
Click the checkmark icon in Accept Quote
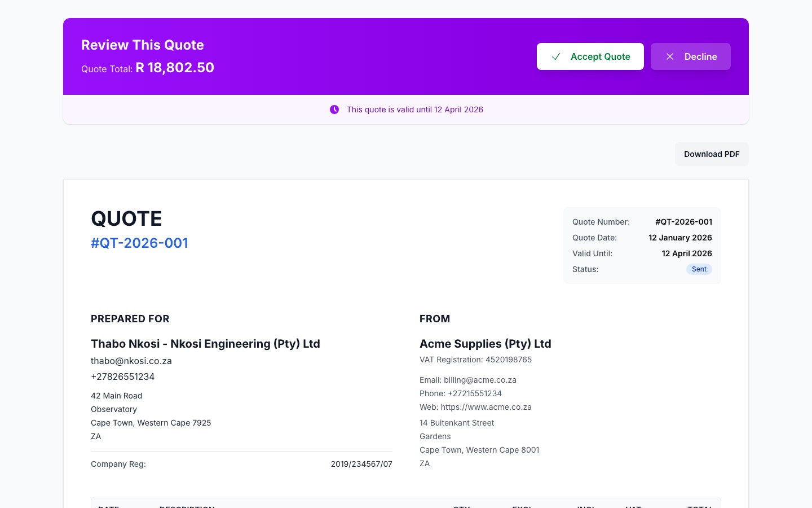pyautogui.click(x=556, y=56)
